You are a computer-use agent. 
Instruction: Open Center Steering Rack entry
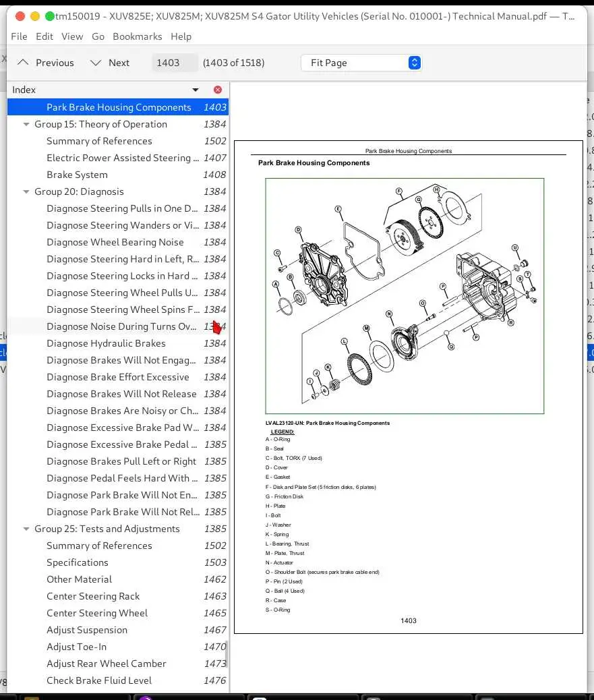(x=118, y=596)
